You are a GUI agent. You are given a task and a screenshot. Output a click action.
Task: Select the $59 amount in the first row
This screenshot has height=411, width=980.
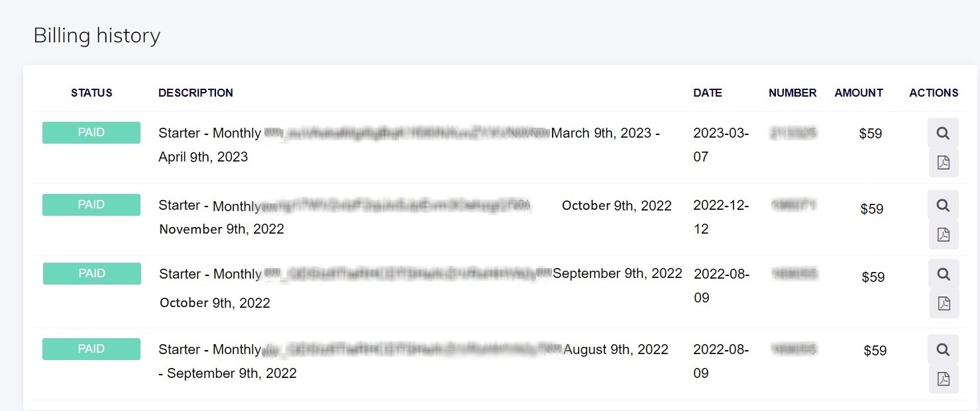pos(871,134)
